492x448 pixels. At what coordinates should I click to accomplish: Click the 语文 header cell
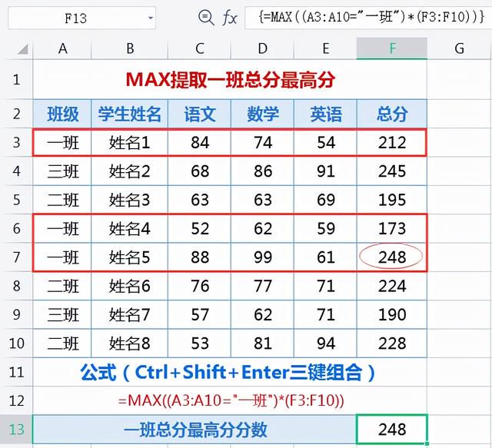point(200,114)
